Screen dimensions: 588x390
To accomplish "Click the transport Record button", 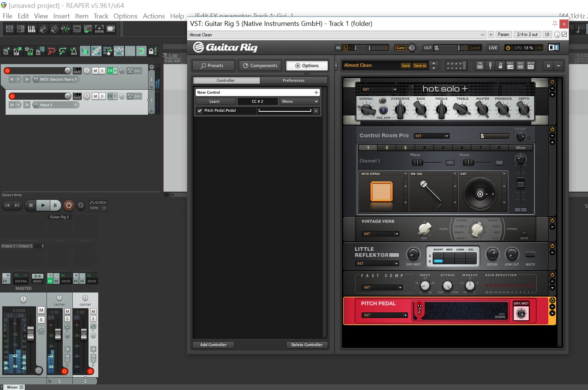I will coord(69,205).
